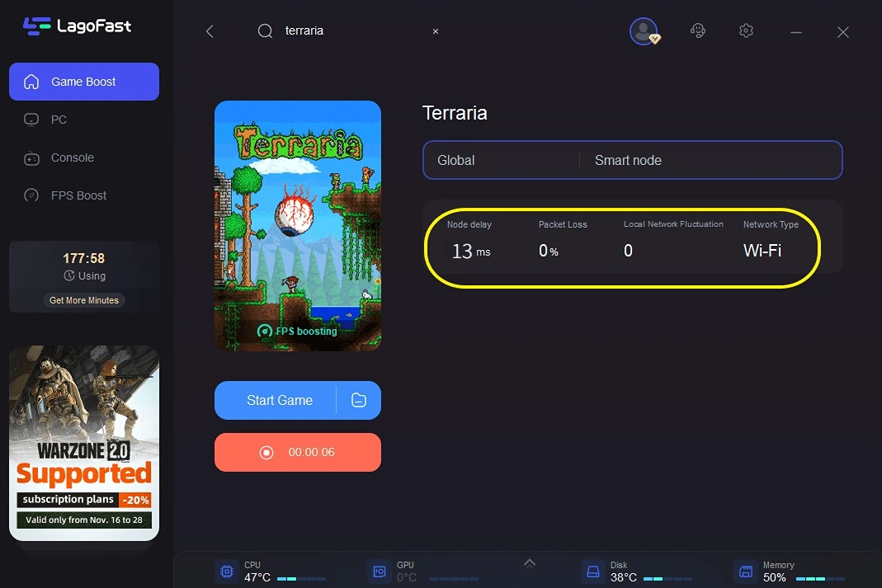Open the Smart node selector
The width and height of the screenshot is (882, 588).
pyautogui.click(x=711, y=160)
